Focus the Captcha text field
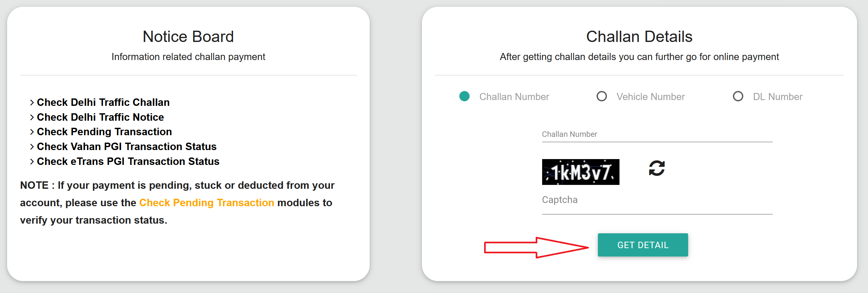 pos(657,203)
